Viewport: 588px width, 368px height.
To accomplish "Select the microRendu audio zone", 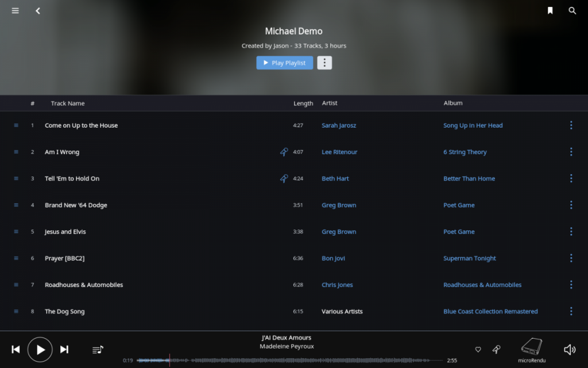I will coord(531,350).
